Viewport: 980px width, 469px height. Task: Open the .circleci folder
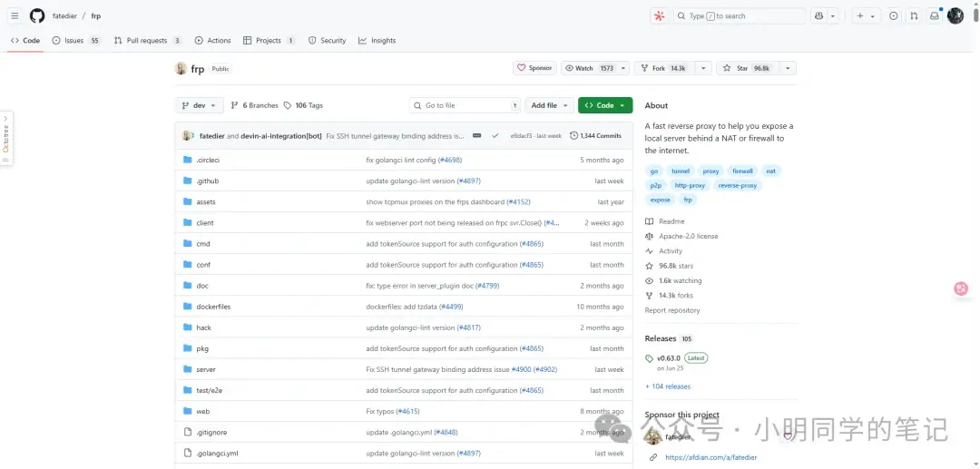[208, 160]
